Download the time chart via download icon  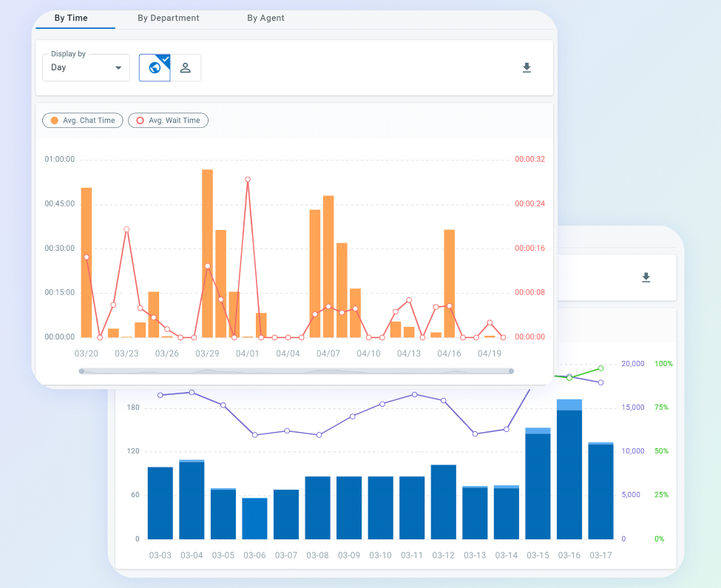coord(527,68)
